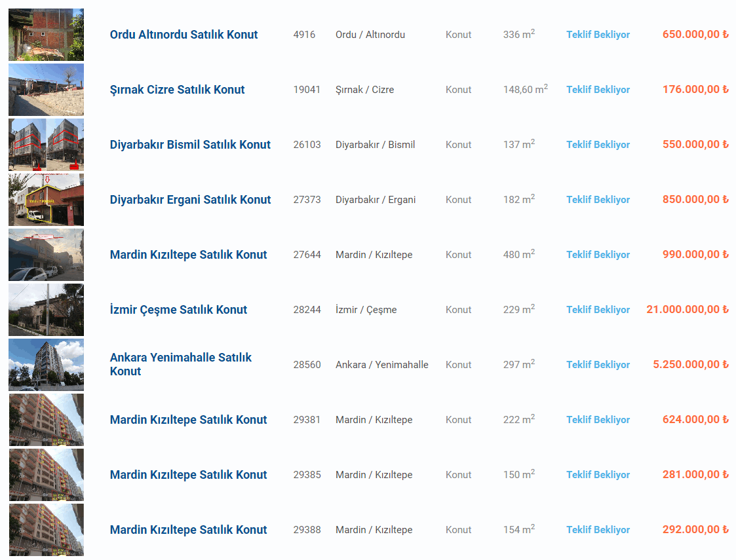This screenshot has width=736, height=560.
Task: Click Teklif Bekliyor on listing 29385
Action: 598,475
